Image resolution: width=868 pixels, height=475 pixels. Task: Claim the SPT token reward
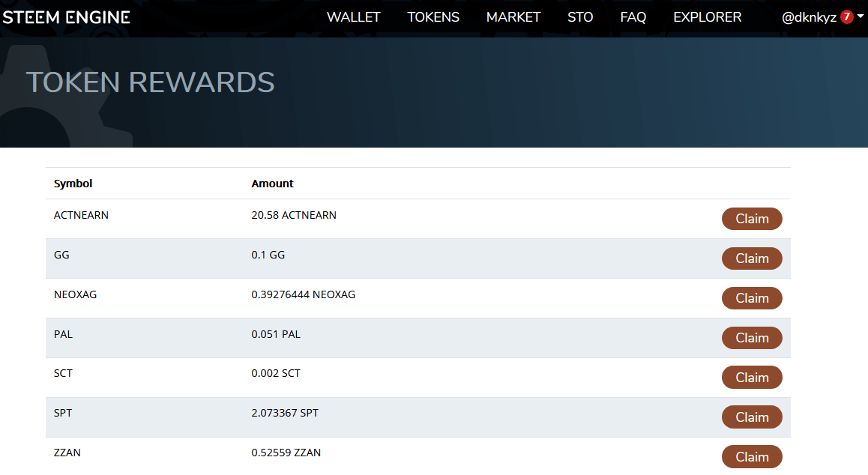point(752,417)
